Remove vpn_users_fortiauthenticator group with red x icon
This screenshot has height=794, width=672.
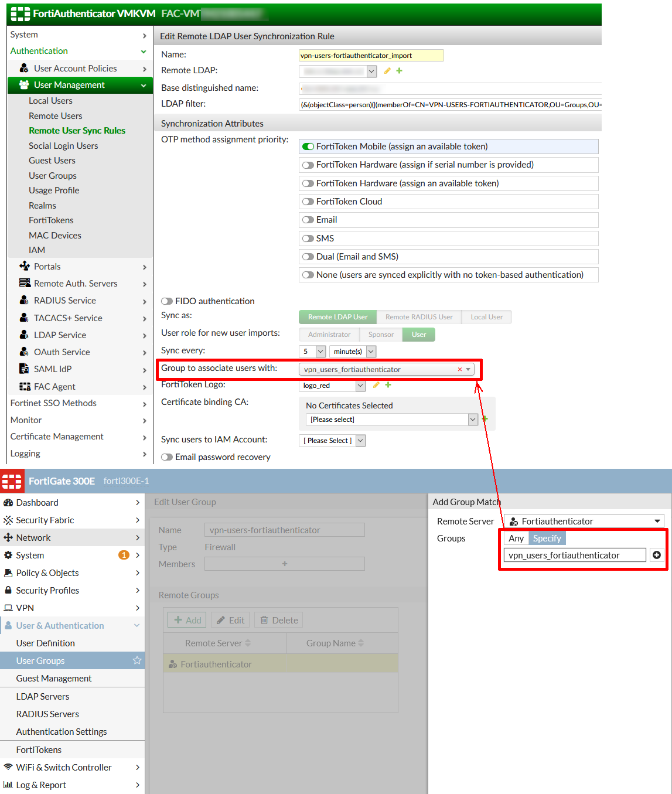(460, 369)
